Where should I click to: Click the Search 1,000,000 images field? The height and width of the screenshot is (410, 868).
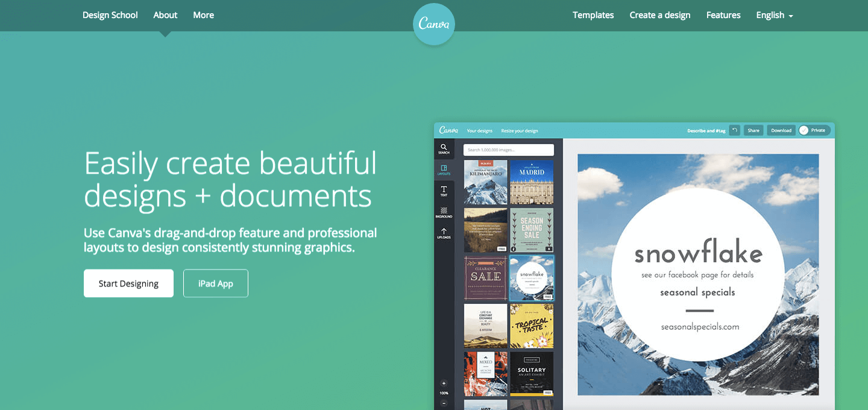(x=509, y=150)
